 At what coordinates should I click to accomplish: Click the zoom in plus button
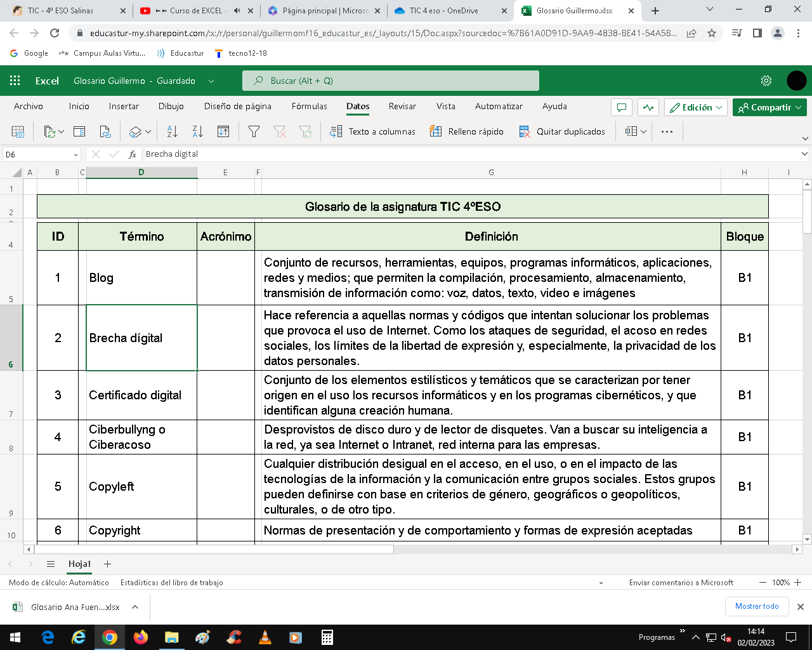point(798,582)
